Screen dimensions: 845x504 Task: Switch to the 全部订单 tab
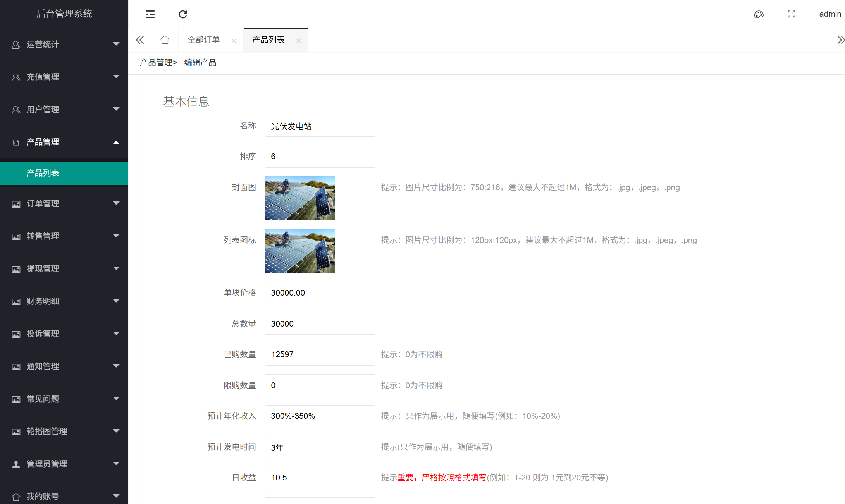click(203, 40)
